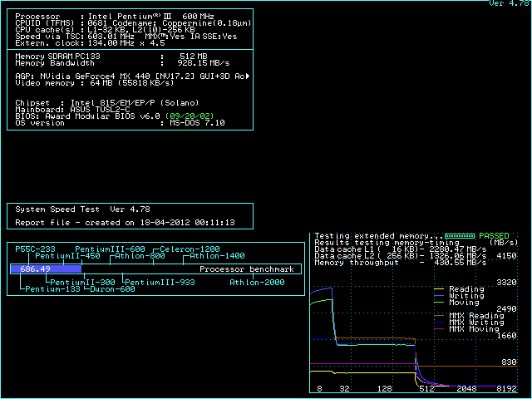Click the Data cache L1 2280.47 MB/s line
Viewport: 532px width, 399px height.
click(401, 249)
